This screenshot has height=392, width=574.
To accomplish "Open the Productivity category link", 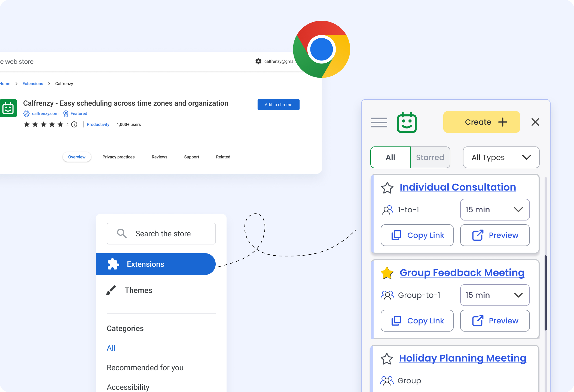I will pos(98,124).
